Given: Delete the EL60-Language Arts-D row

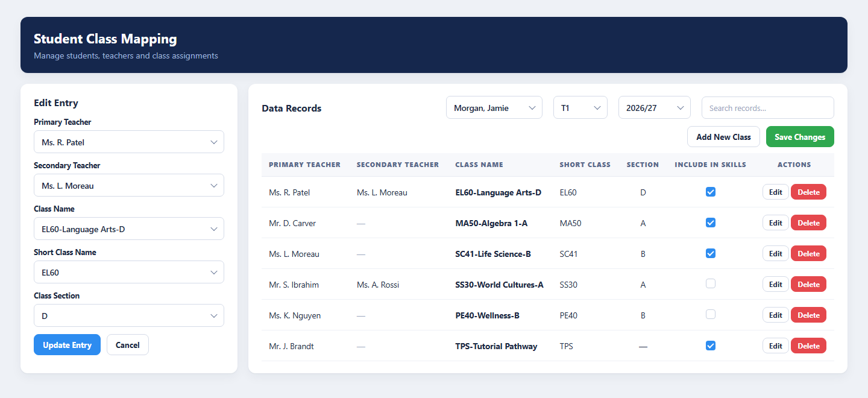Looking at the screenshot, I should tap(808, 192).
